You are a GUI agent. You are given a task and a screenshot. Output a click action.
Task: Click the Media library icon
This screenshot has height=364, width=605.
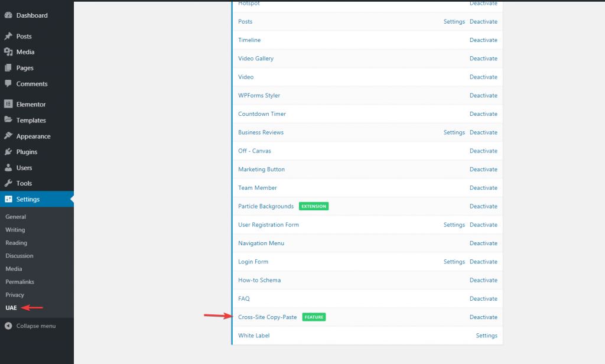coord(8,52)
